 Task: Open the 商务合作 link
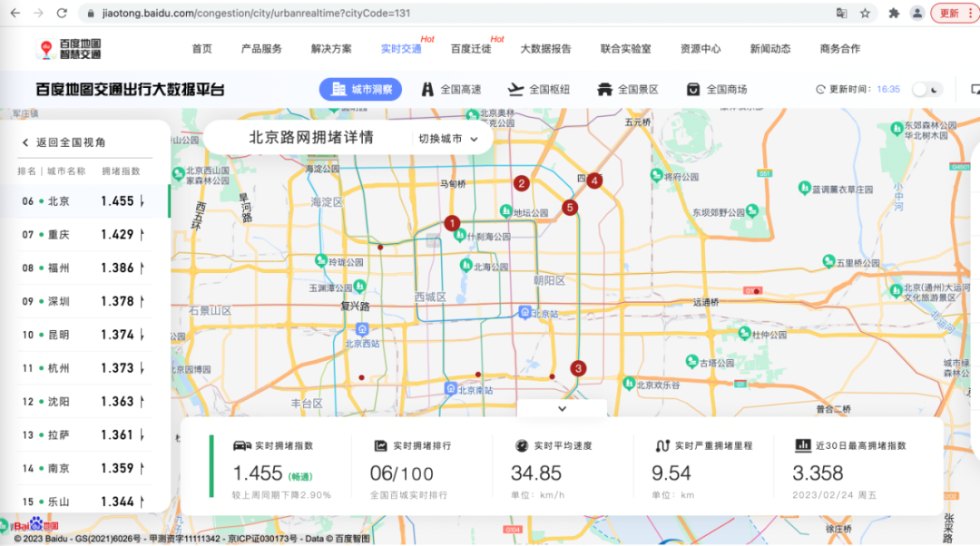point(840,49)
